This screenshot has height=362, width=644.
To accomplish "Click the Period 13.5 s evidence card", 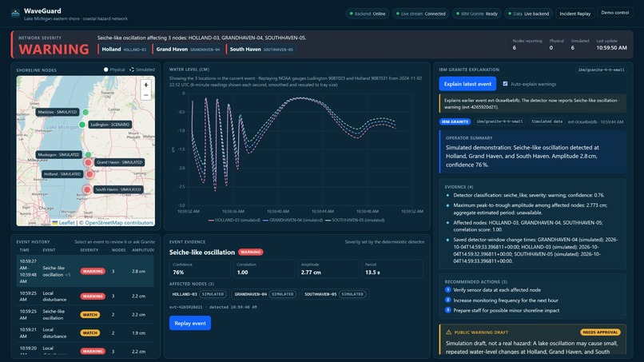I will click(392, 269).
